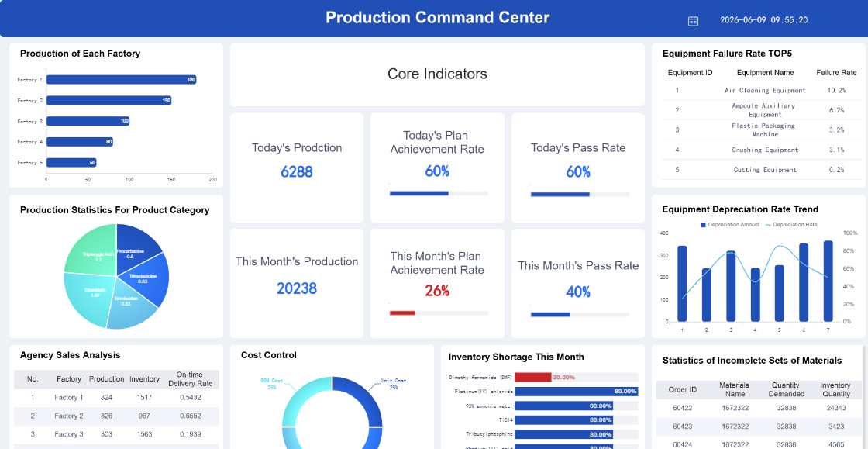Click the Production column header in Agency Sales
The image size is (868, 449).
coord(106,379)
